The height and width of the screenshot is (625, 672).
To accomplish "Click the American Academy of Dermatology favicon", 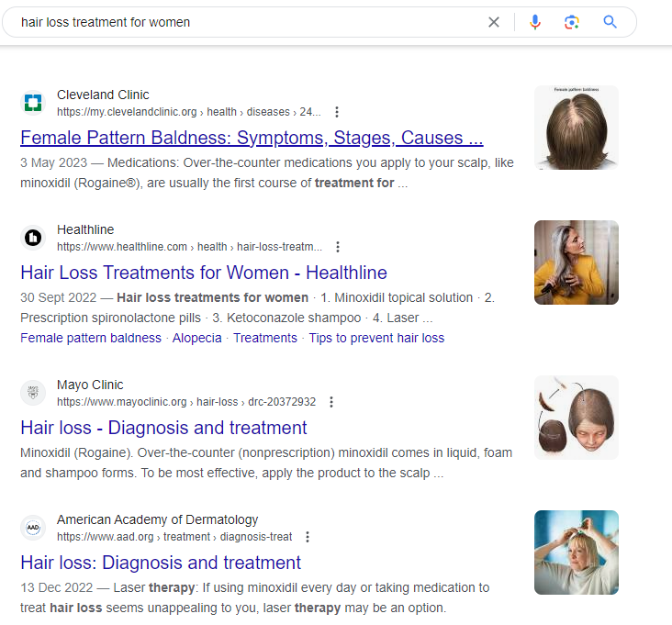I will click(33, 528).
